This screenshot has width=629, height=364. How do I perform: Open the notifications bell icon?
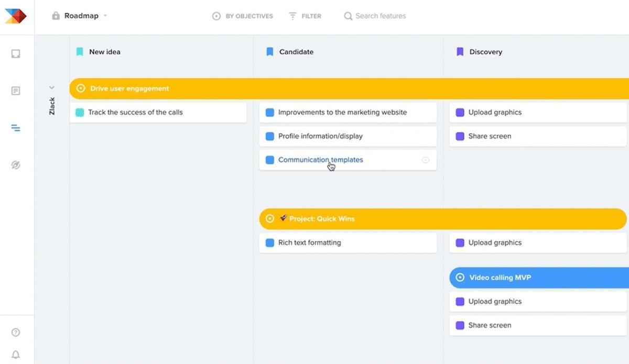click(16, 355)
